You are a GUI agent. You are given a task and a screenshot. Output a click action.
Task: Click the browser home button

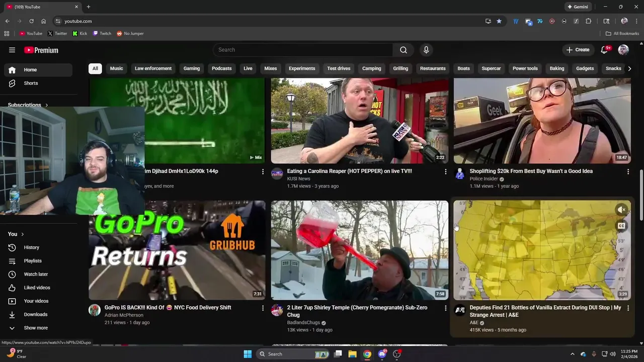(43, 21)
